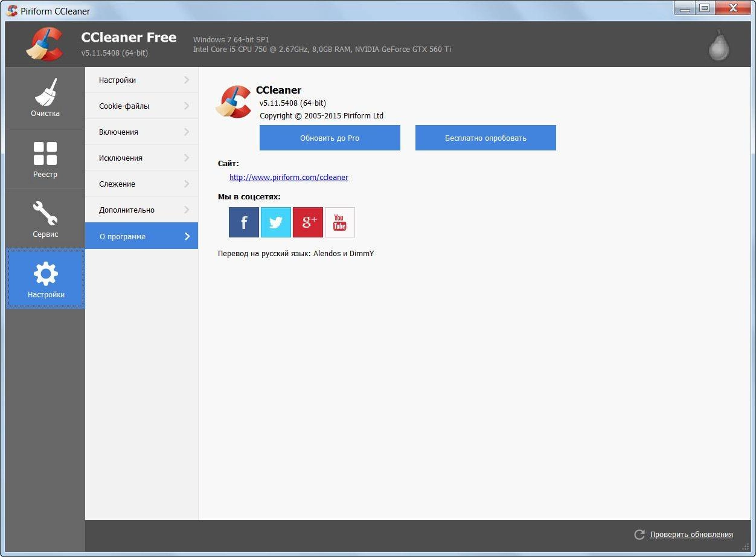This screenshot has width=756, height=557.
Task: Click the Copyright 2005-2015 Piriform Ltd text
Action: [x=321, y=115]
